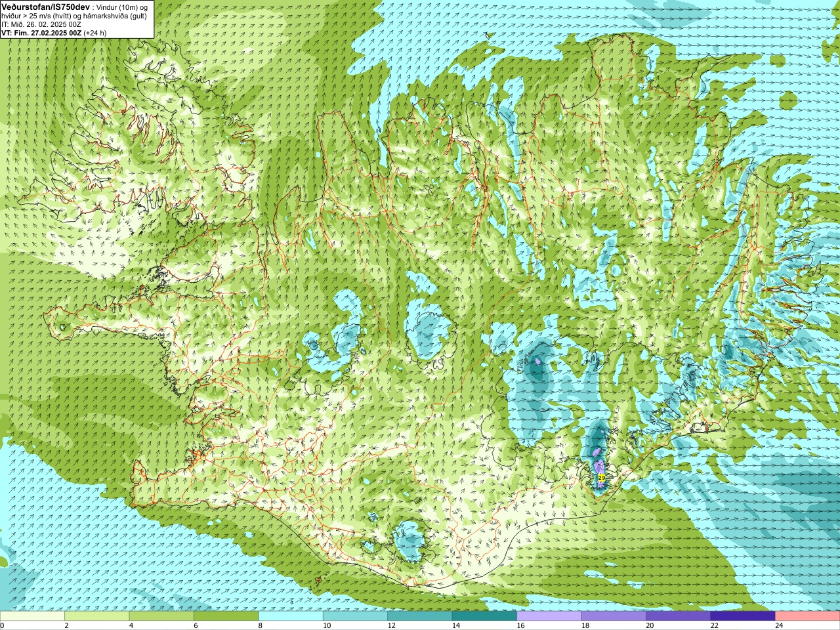Viewport: 840px width, 630px height.
Task: Click the legend tick label 12
Action: (x=391, y=625)
